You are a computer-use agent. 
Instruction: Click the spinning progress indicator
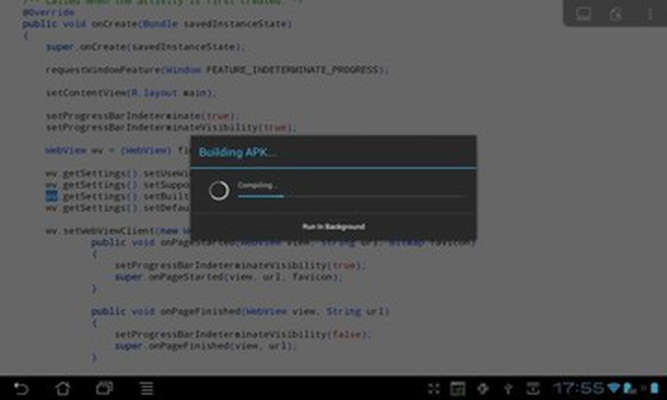click(219, 191)
